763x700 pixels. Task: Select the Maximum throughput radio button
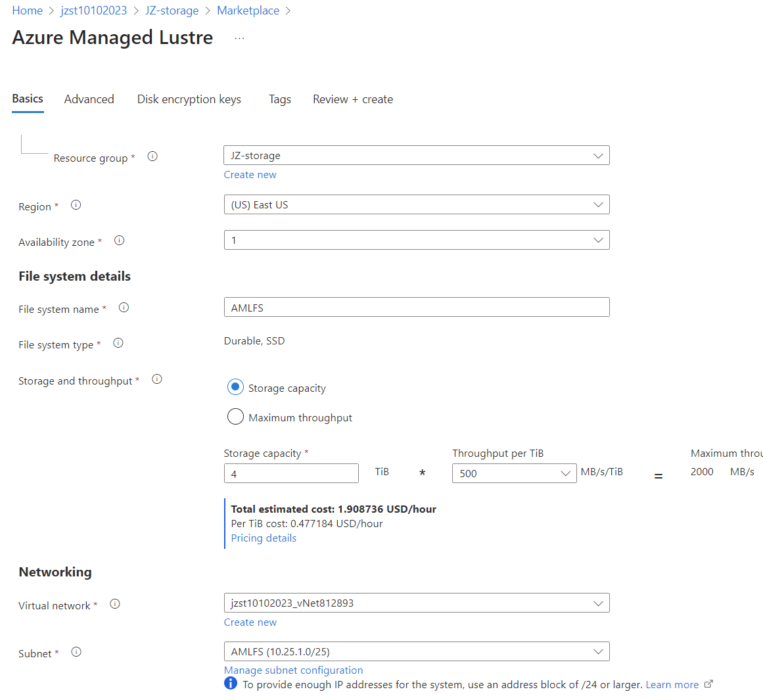[235, 417]
